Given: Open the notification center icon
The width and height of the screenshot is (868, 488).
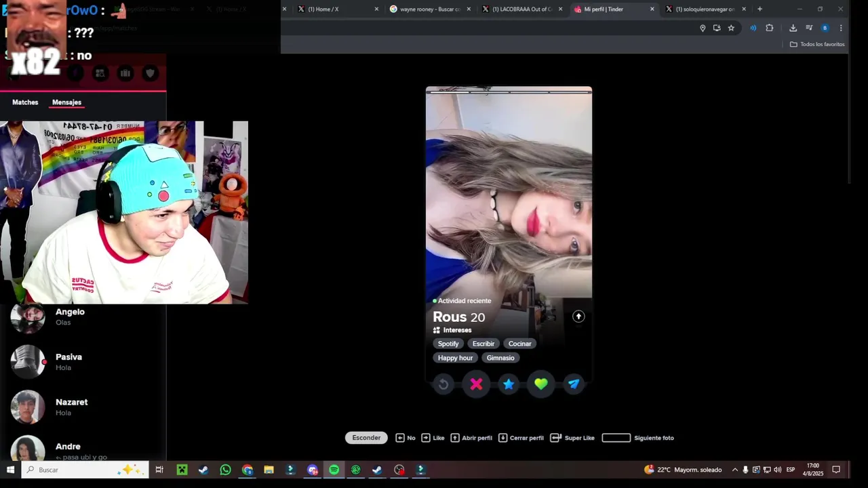Looking at the screenshot, I should tap(836, 470).
